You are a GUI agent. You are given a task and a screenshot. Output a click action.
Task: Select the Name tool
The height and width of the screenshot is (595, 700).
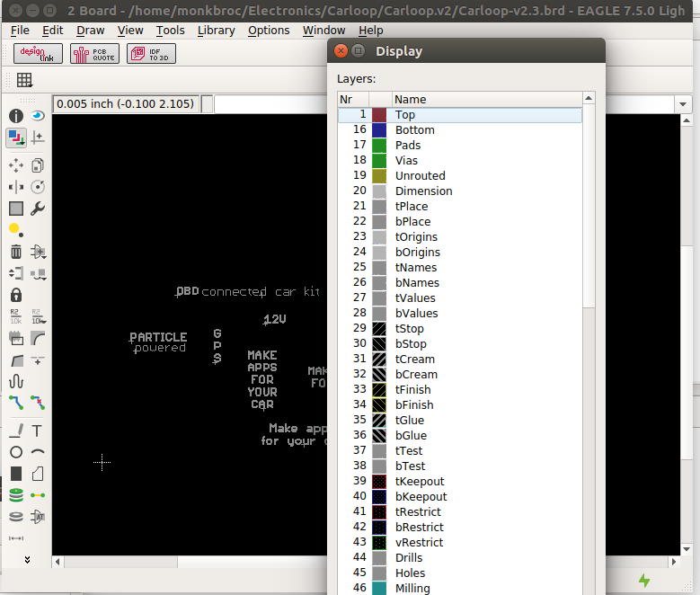pos(16,316)
